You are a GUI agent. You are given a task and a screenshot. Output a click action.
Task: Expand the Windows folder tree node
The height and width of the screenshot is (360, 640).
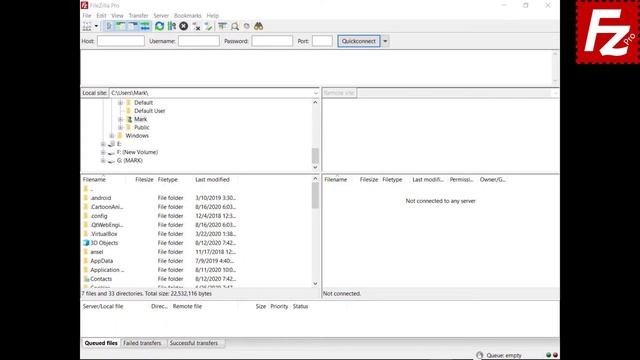coord(112,136)
